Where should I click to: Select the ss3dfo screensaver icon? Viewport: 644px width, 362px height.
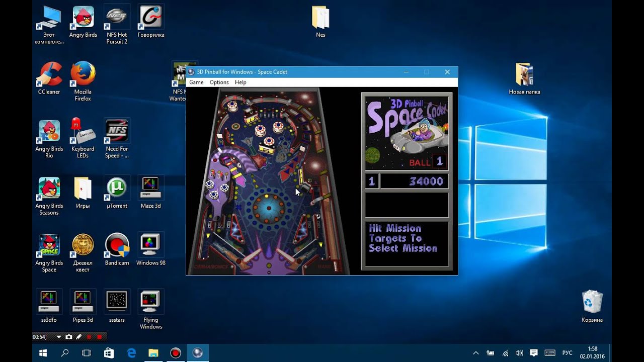point(49,306)
